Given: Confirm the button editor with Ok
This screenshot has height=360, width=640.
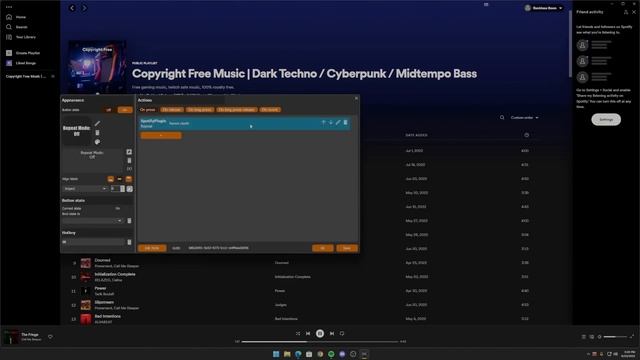Looking at the screenshot, I should point(322,248).
